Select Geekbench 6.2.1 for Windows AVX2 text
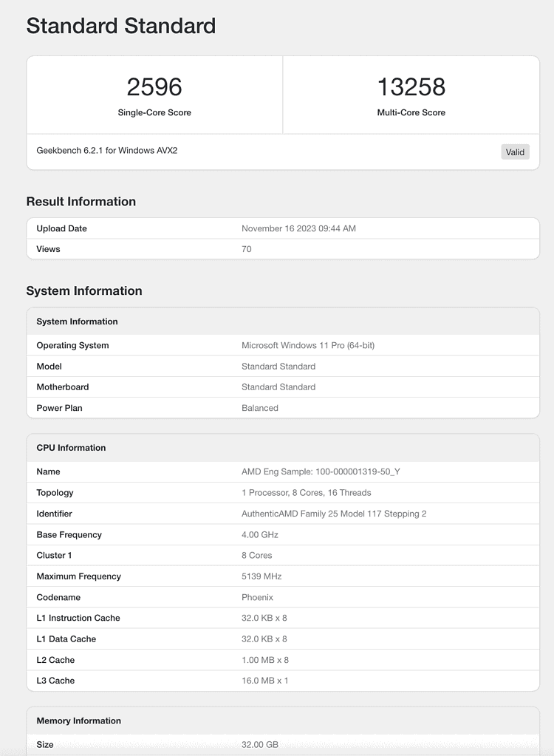Screen dimensions: 554x756 [x=107, y=151]
